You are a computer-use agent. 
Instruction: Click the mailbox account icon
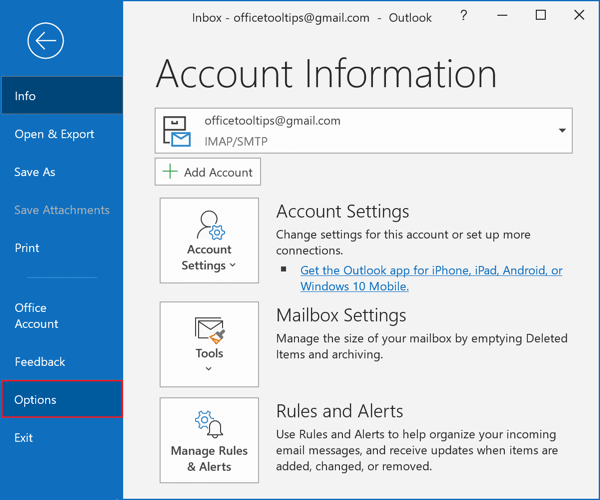point(177,131)
